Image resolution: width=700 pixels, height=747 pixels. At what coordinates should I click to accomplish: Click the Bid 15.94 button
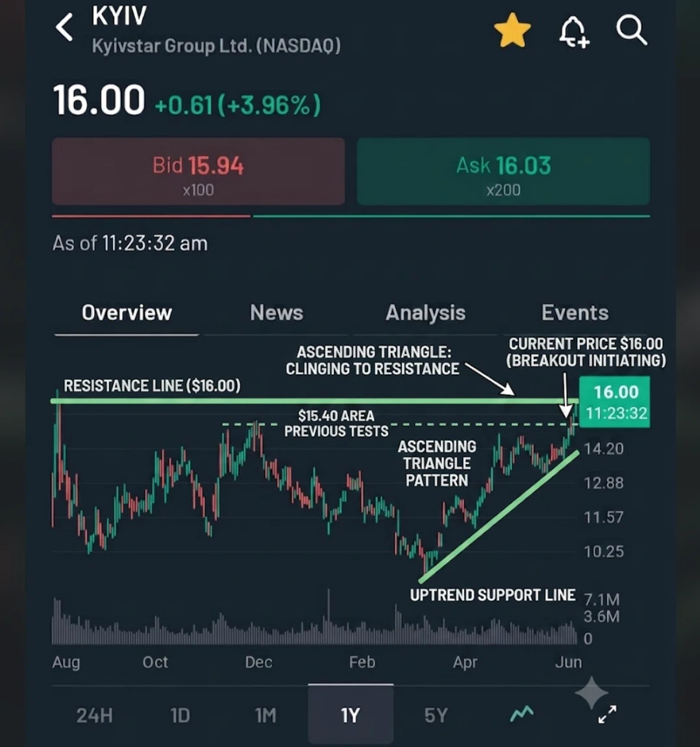198,171
